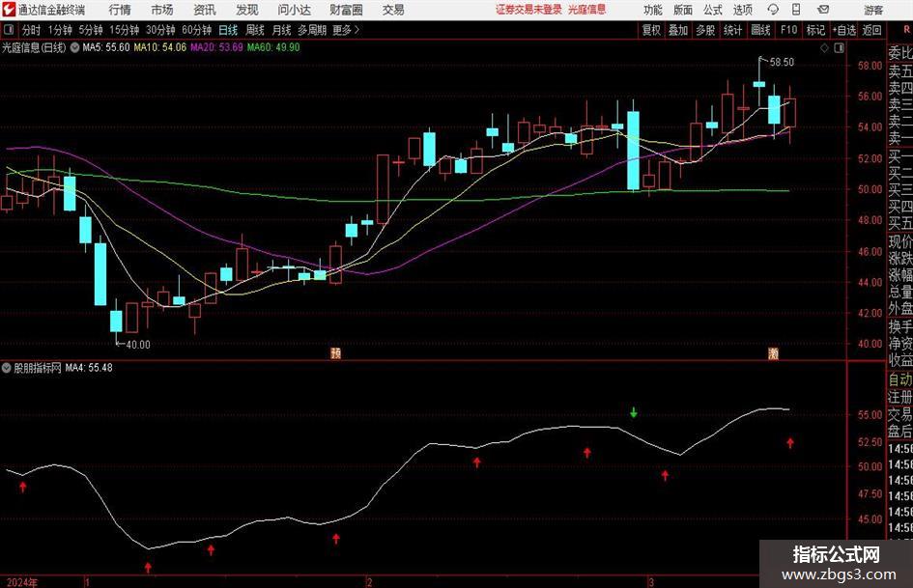Expand the 股朋指标网 indicator dropdown
913x588 pixels.
7,368
